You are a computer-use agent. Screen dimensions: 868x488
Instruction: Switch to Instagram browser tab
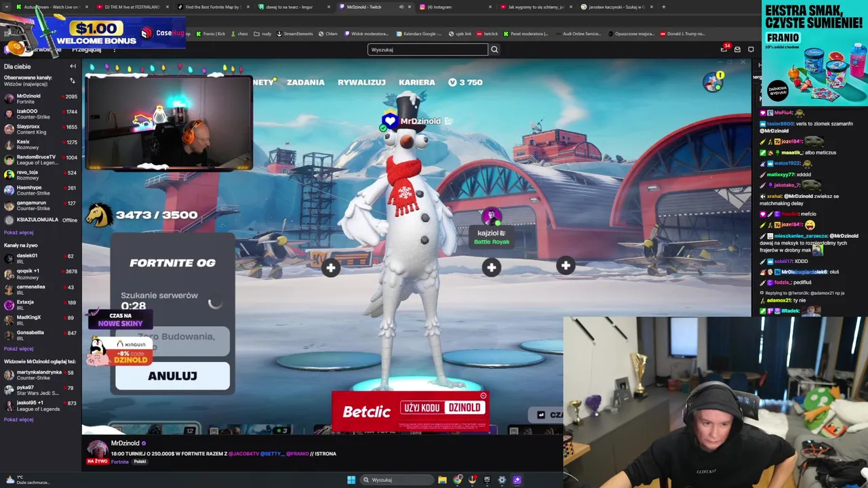pos(456,7)
